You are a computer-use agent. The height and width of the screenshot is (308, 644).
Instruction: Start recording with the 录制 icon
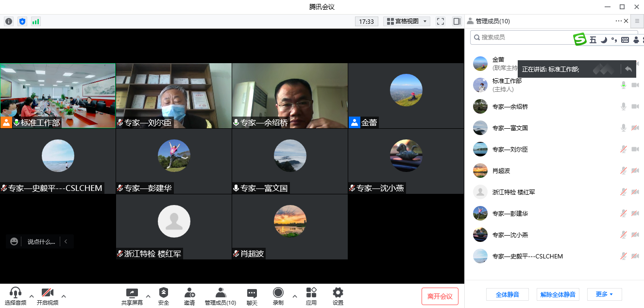pos(278,293)
